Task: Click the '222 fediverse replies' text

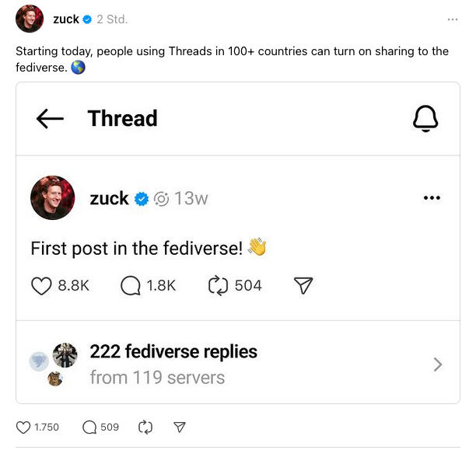Action: pyautogui.click(x=173, y=352)
